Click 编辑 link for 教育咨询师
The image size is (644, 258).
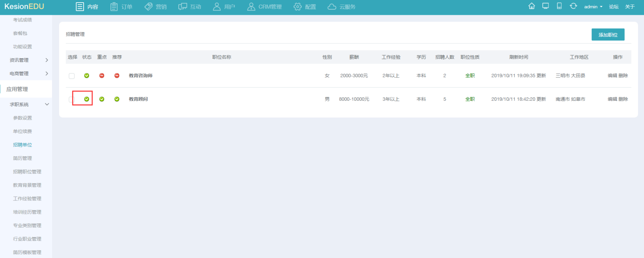tap(612, 76)
